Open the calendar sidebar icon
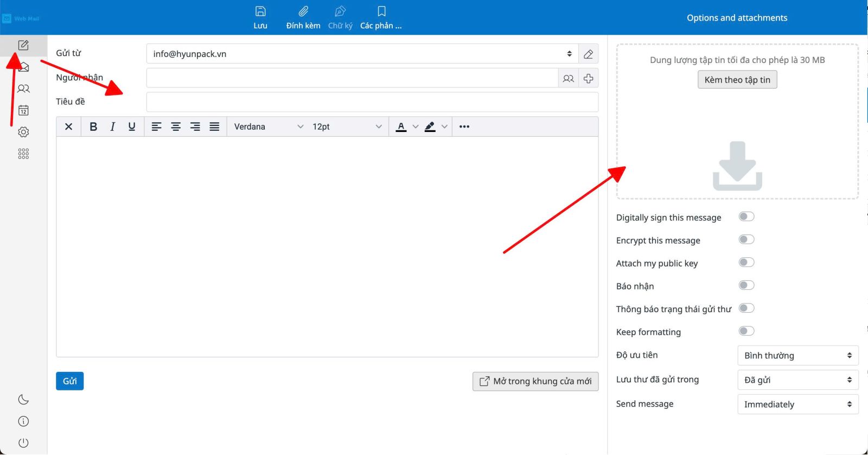Viewport: 868px width, 455px height. (x=23, y=110)
